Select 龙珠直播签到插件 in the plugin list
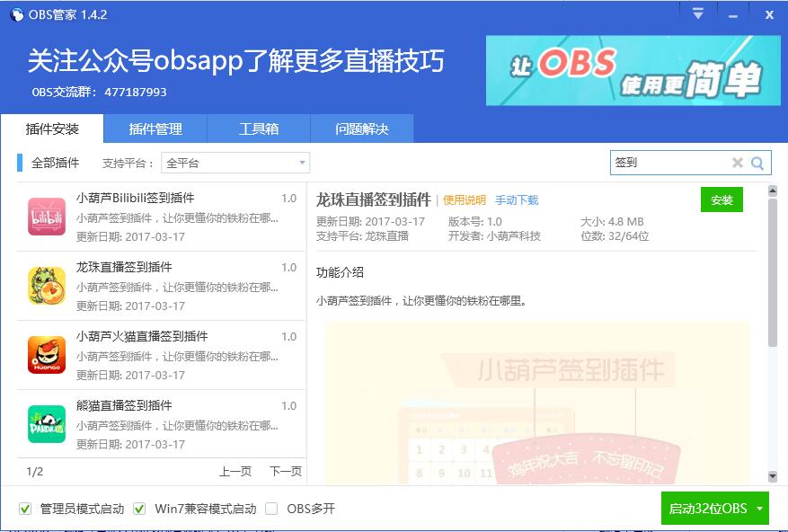788x532 pixels. click(x=162, y=286)
